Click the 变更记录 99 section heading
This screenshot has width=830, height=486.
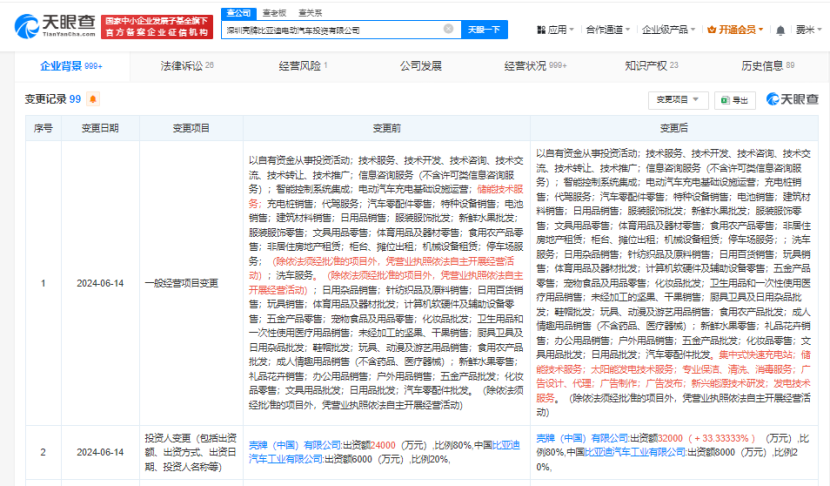click(x=52, y=99)
